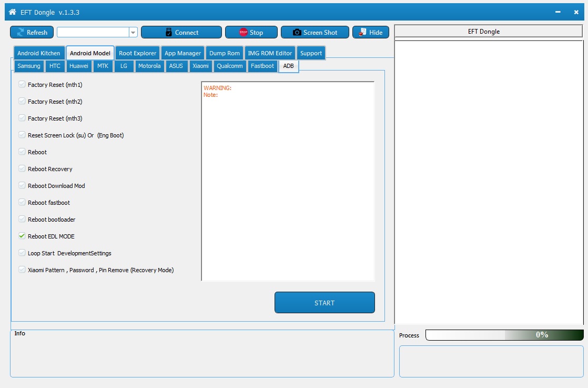Screen dimensions: 588x388
Task: Check Reboot bootloader option
Action: tap(22, 220)
